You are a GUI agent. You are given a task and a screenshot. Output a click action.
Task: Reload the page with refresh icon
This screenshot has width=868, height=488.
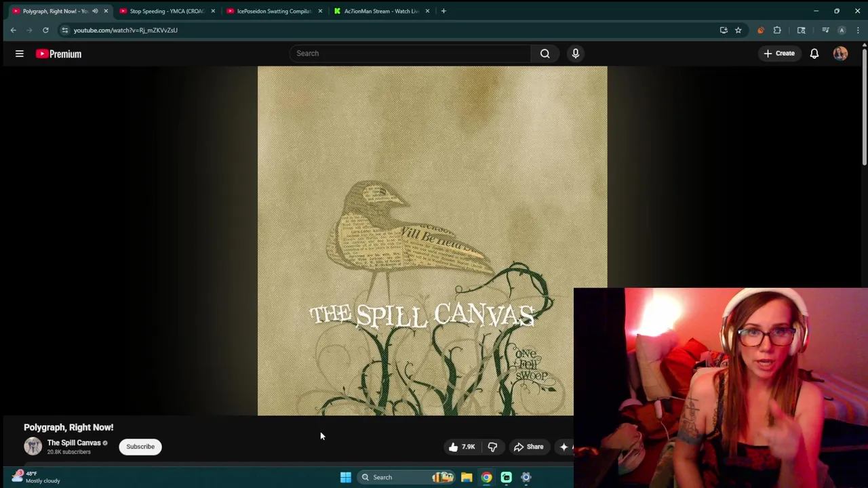coord(45,30)
